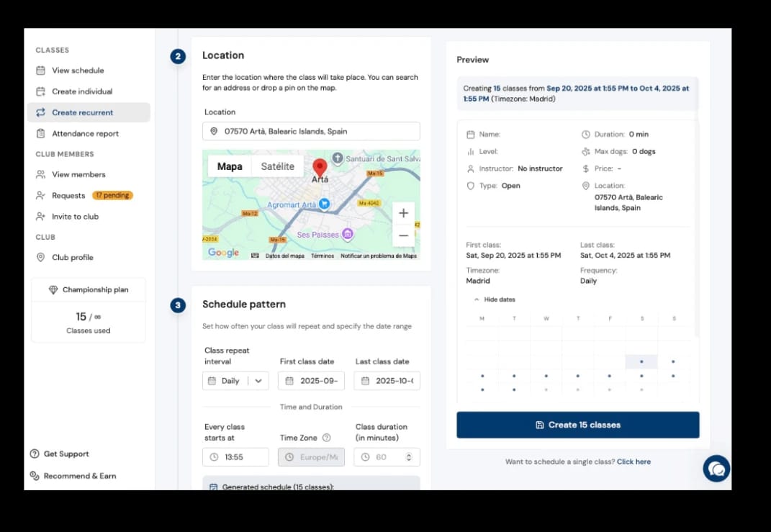Click the Championship plan diamond icon
The height and width of the screenshot is (532, 771).
click(x=53, y=289)
